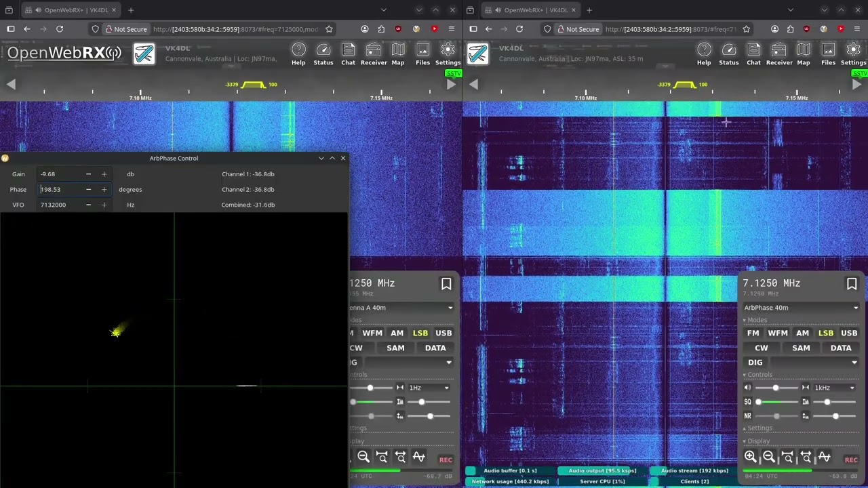Zoom out waterfall in left receiver panel
This screenshot has height=488, width=868.
point(363,457)
